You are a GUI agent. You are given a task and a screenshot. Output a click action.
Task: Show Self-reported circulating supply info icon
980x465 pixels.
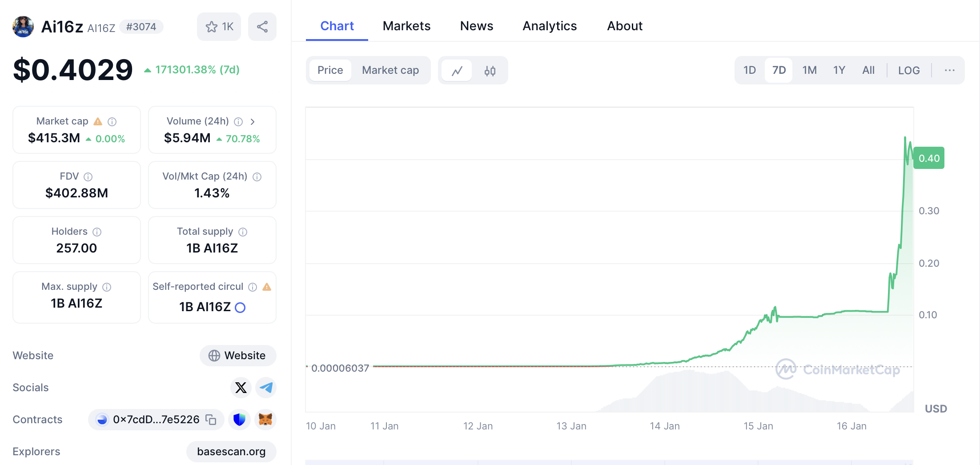pyautogui.click(x=253, y=287)
